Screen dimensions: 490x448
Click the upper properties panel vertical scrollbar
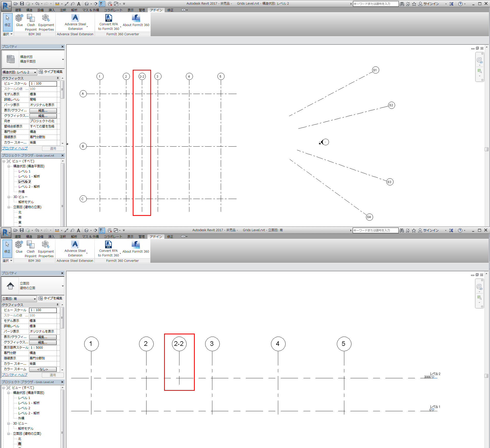(62, 89)
